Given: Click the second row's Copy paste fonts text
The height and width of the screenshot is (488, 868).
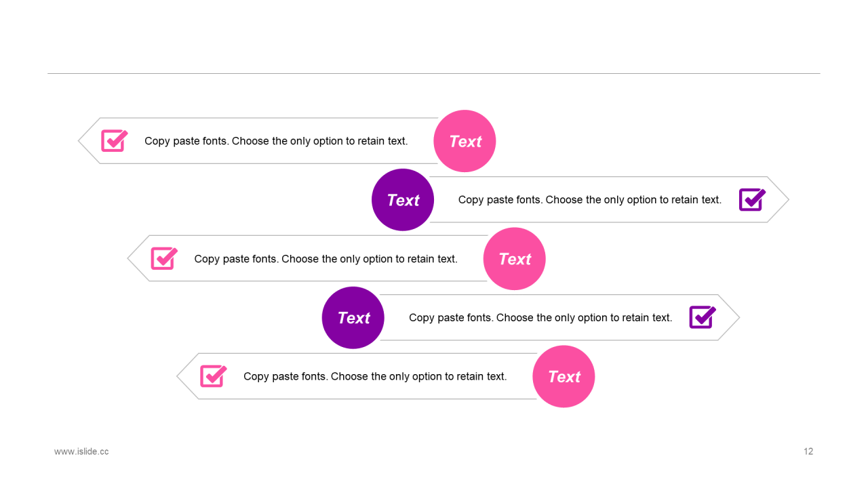Looking at the screenshot, I should pyautogui.click(x=590, y=200).
